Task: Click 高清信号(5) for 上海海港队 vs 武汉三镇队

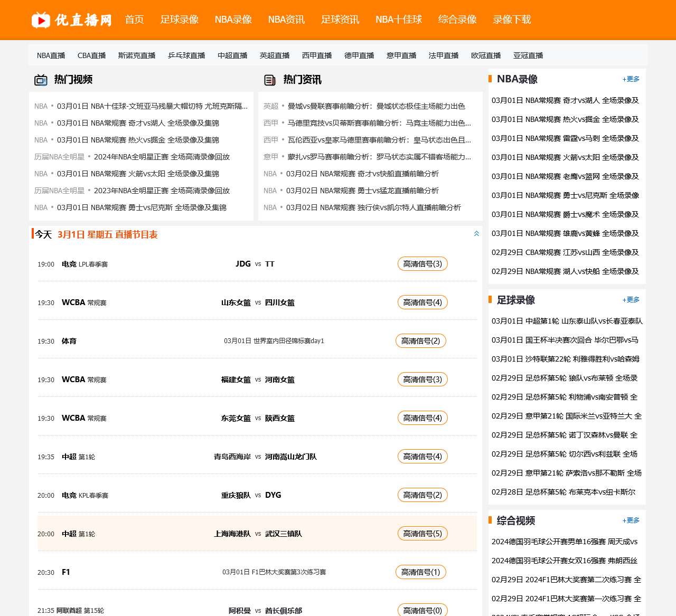Action: (422, 534)
